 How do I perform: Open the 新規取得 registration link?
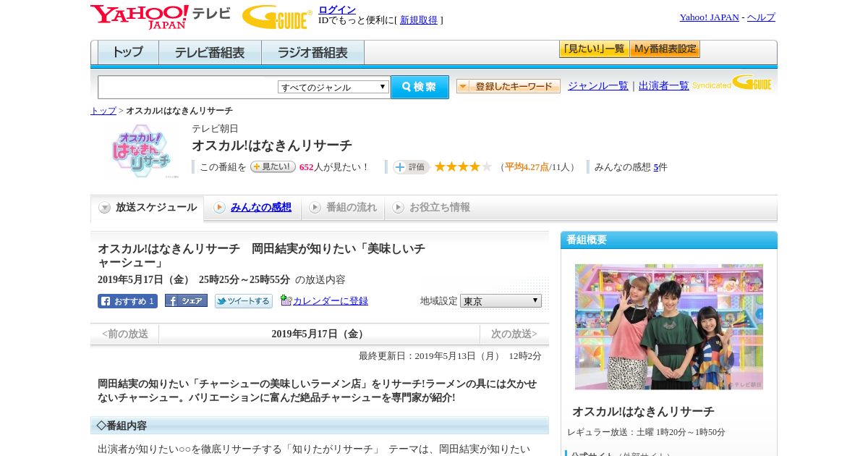[419, 20]
